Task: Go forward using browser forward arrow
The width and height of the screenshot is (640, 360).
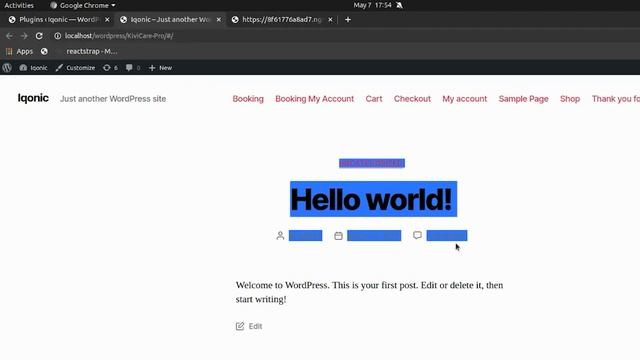Action: (24, 36)
